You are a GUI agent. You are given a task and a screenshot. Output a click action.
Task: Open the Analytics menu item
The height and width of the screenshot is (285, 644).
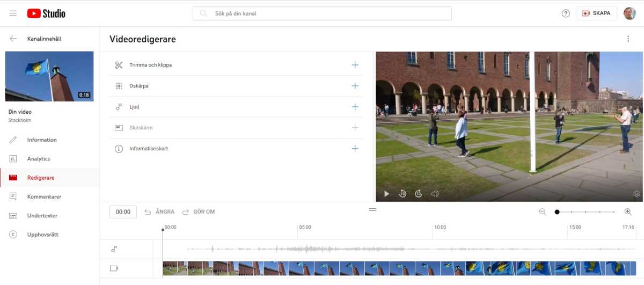pos(39,159)
